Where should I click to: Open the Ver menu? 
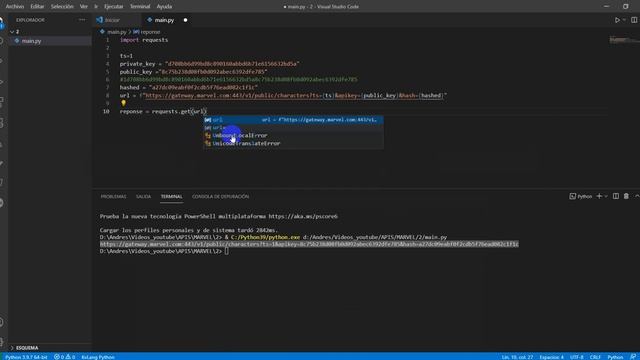(x=84, y=7)
